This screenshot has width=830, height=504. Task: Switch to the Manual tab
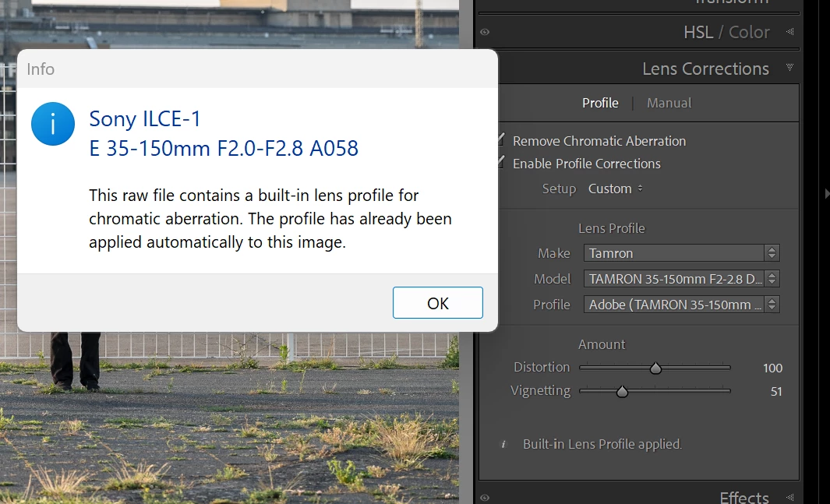coord(669,103)
